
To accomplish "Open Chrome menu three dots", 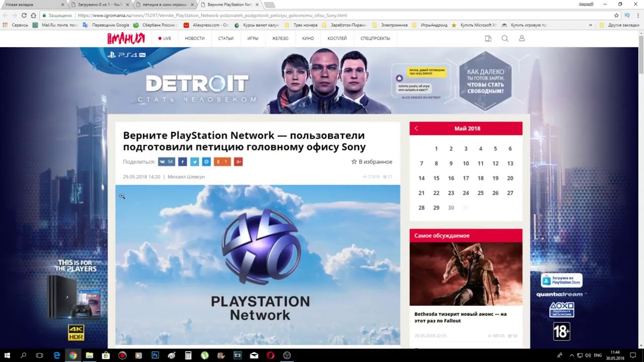I will coord(637,15).
